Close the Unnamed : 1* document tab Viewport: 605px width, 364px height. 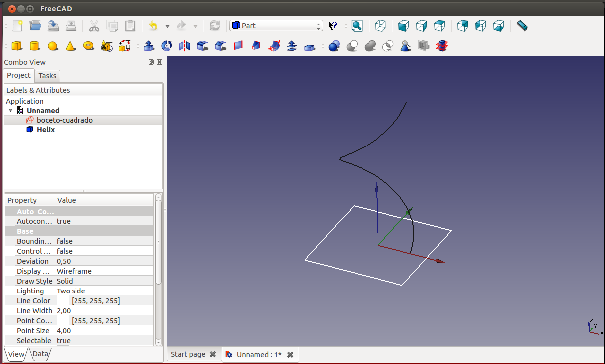[290, 355]
